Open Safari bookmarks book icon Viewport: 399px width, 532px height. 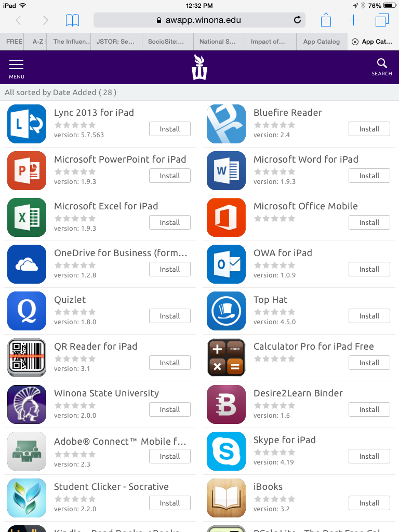[72, 20]
